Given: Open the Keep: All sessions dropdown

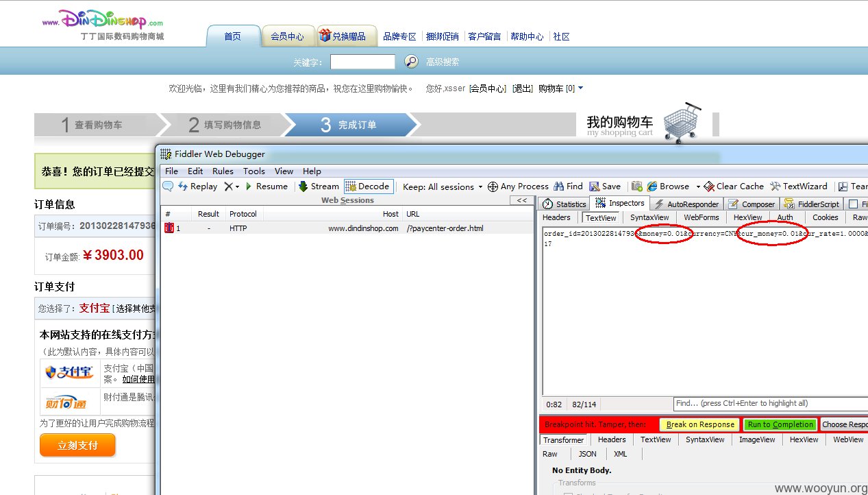Looking at the screenshot, I should (443, 186).
